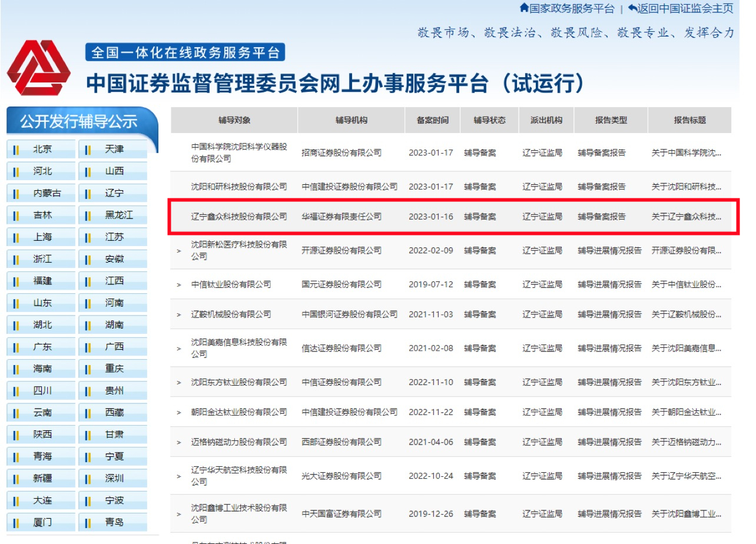
Task: Choose the 江苏 region button
Action: 114,237
